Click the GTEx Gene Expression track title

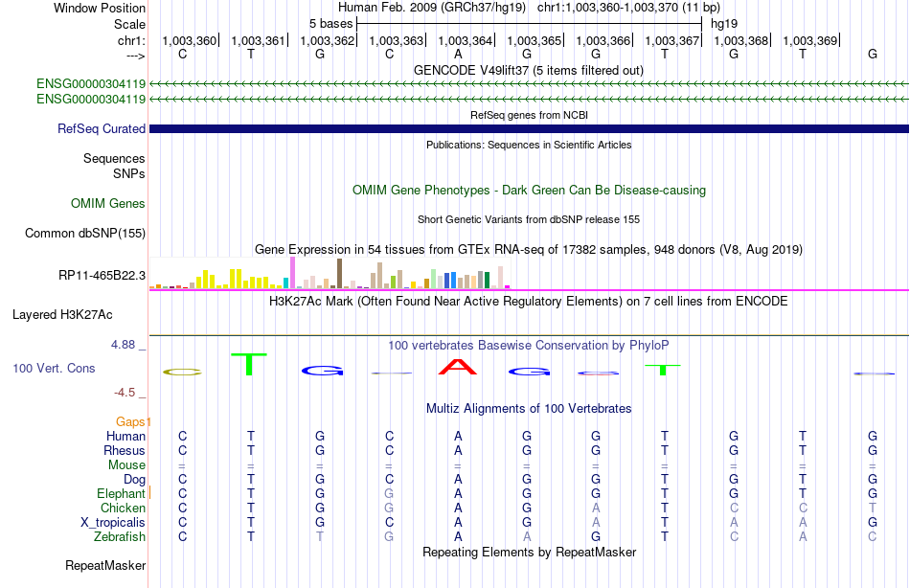point(529,250)
